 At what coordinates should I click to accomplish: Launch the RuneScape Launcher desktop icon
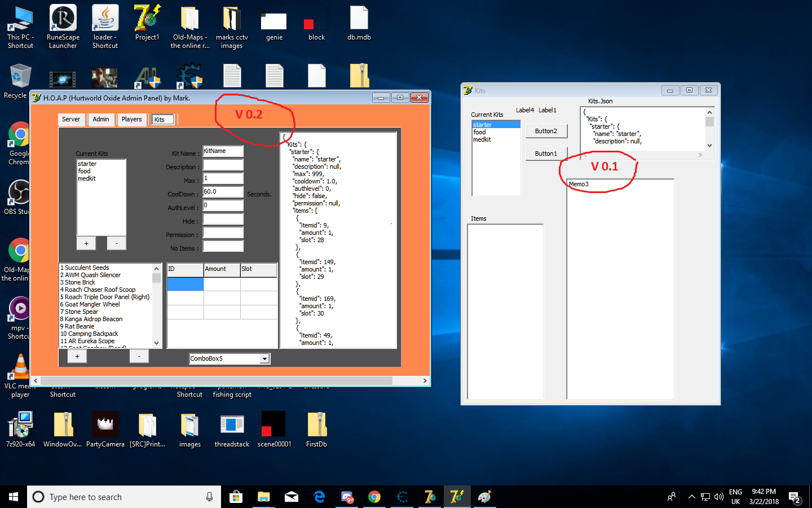pos(63,19)
